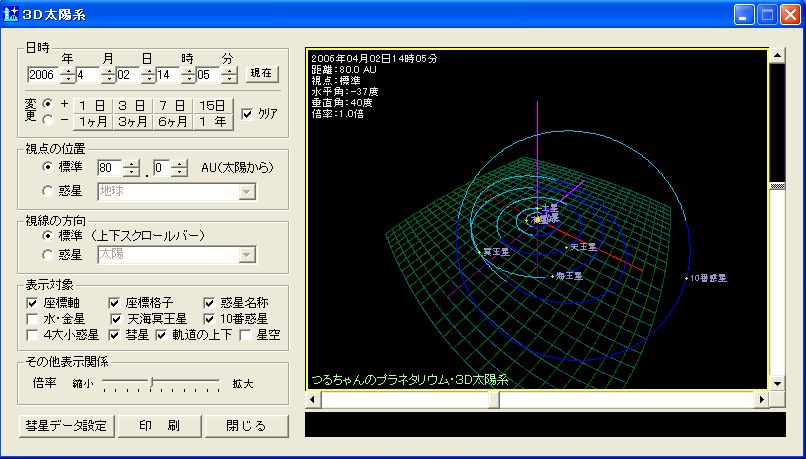Select the minus 変更 radio button

pyautogui.click(x=48, y=121)
